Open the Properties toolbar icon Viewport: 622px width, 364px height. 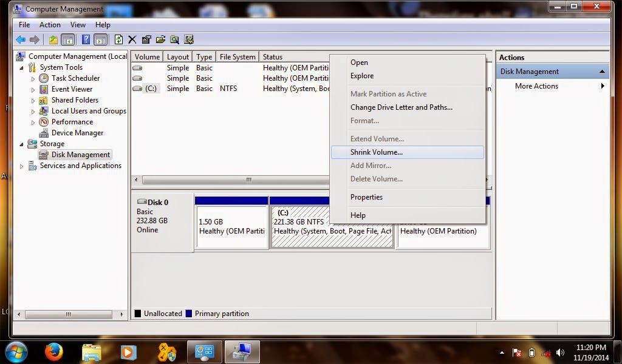[146, 39]
